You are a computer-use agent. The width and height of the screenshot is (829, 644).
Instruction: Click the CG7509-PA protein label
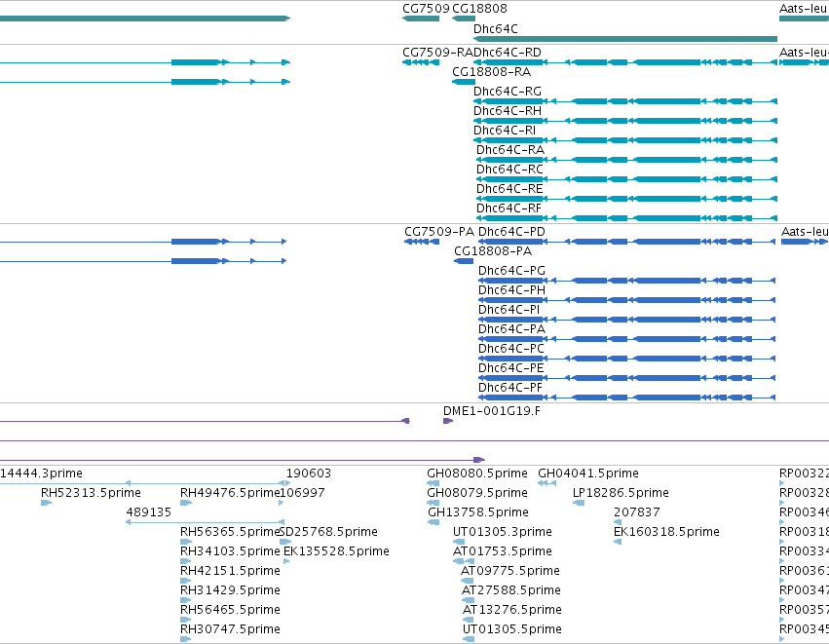[x=439, y=232]
